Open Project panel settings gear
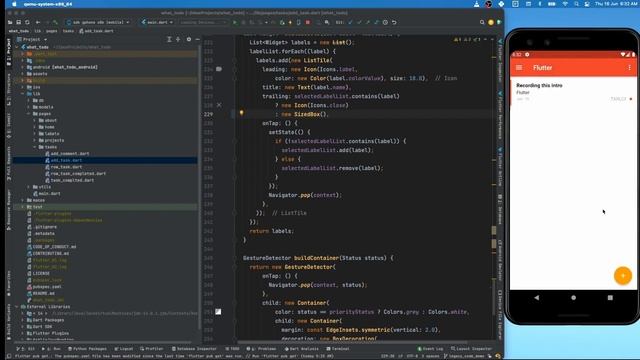The width and height of the screenshot is (640, 360). click(189, 39)
